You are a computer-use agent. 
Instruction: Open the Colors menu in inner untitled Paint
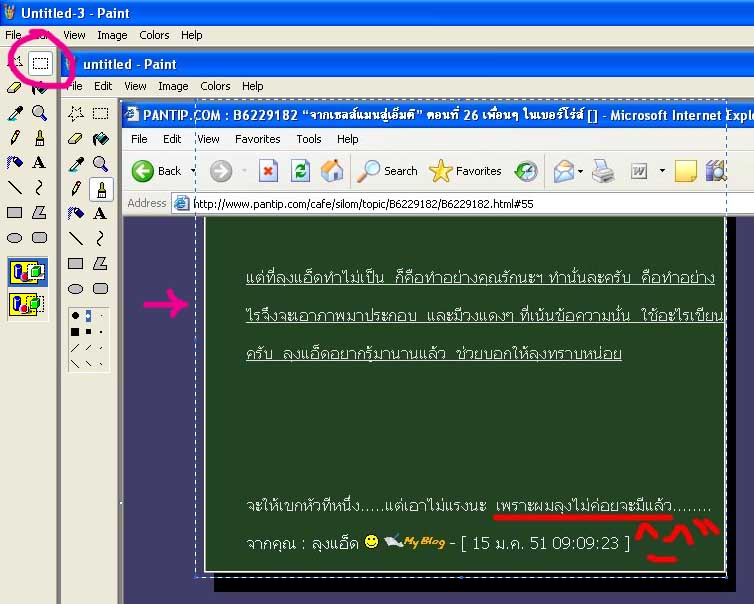[x=215, y=86]
